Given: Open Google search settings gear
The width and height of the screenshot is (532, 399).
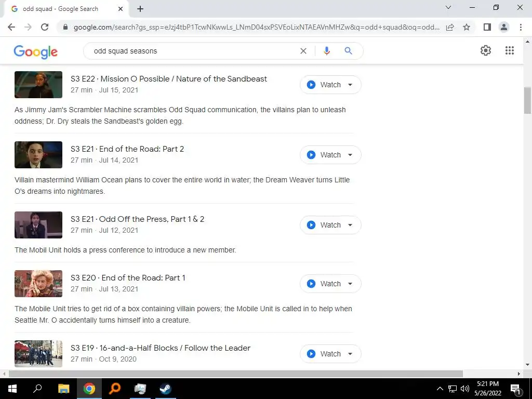Looking at the screenshot, I should [486, 50].
